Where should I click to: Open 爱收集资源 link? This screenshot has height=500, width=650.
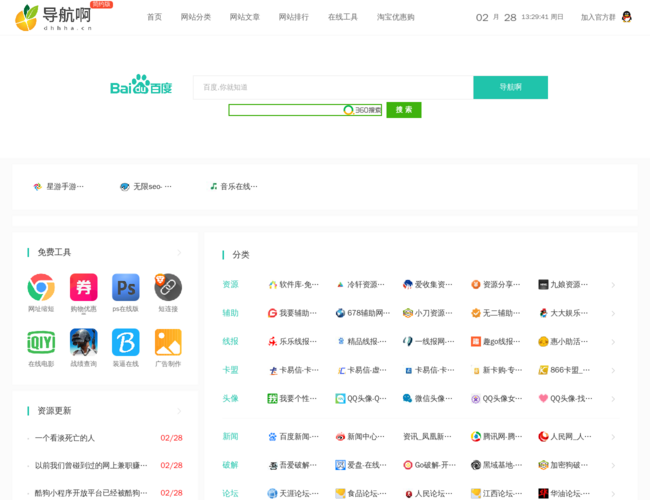(428, 284)
